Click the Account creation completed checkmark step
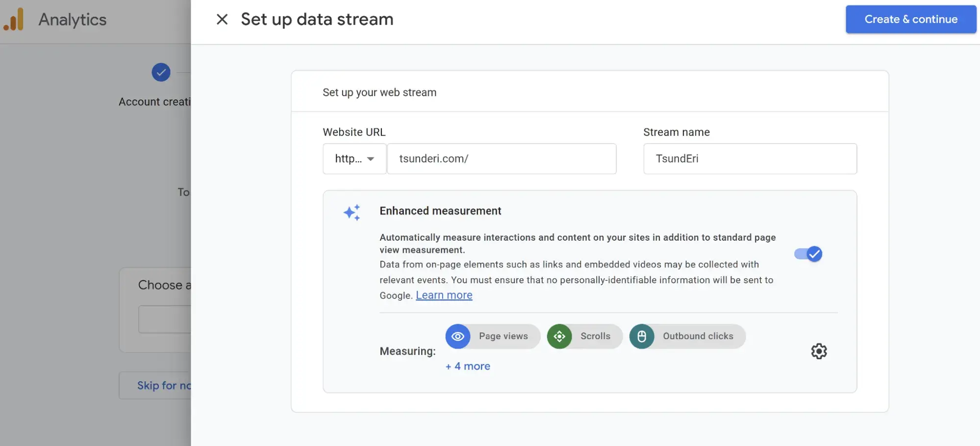This screenshot has width=980, height=446. point(161,73)
